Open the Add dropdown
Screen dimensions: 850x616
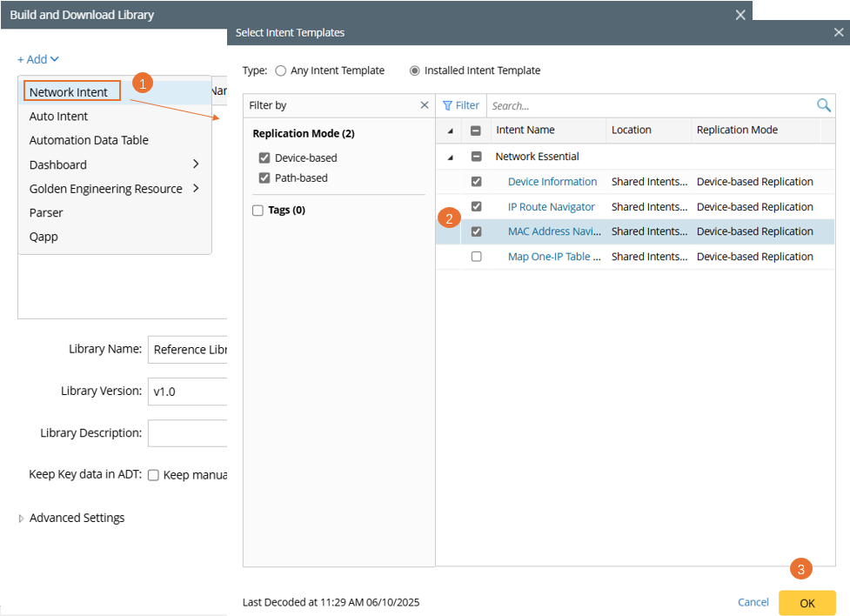click(38, 59)
